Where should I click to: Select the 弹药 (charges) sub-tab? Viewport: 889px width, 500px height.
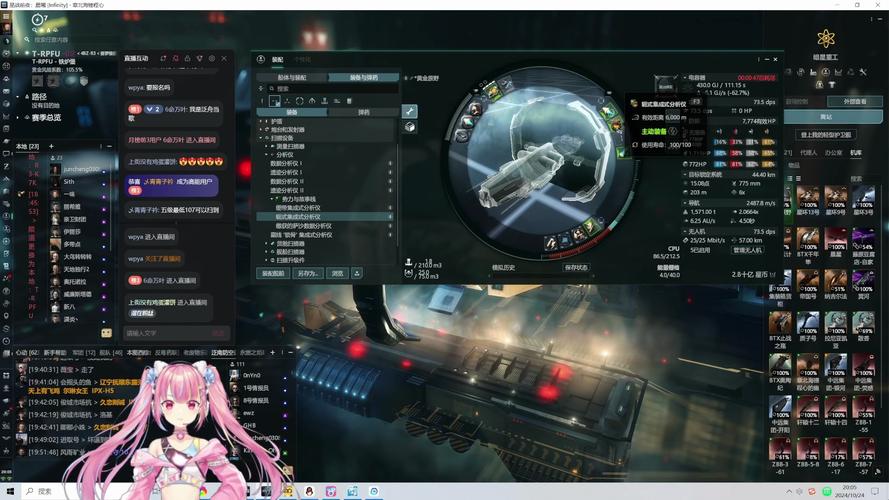click(363, 112)
